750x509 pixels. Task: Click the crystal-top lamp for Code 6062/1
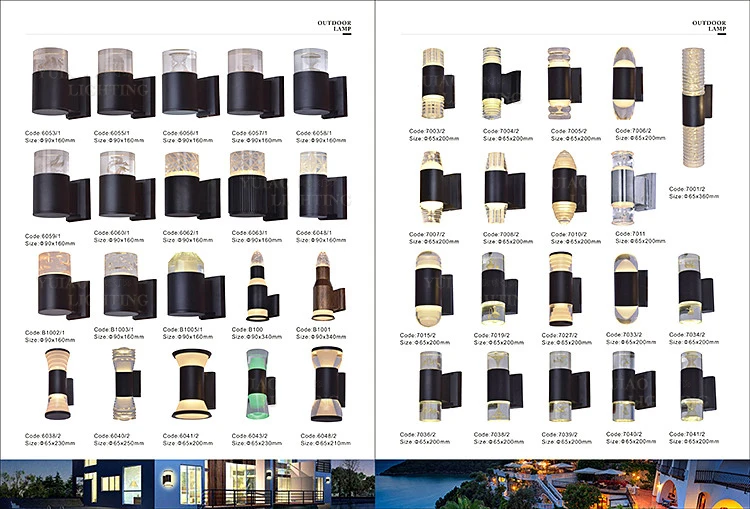click(192, 185)
